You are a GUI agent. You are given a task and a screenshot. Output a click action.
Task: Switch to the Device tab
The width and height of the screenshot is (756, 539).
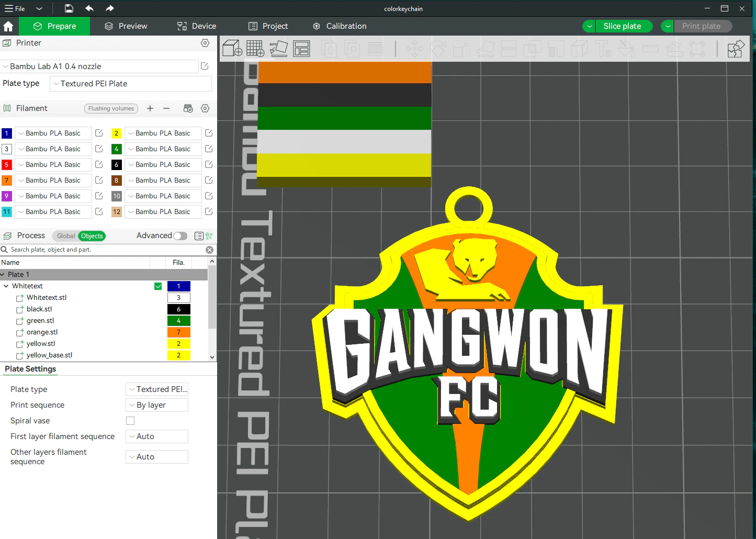click(197, 26)
